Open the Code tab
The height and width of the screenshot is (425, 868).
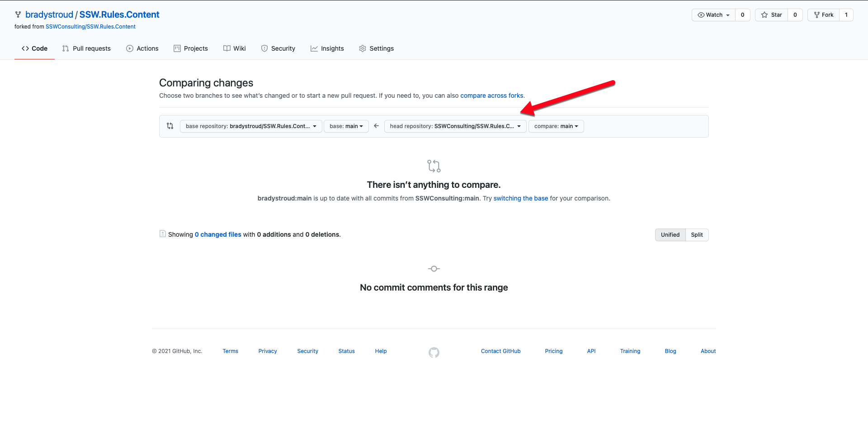pos(34,48)
